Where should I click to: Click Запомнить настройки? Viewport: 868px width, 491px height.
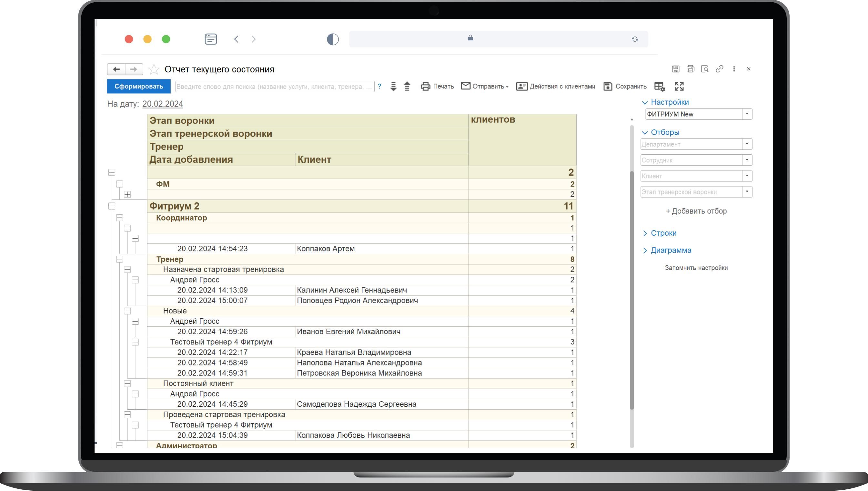(696, 268)
